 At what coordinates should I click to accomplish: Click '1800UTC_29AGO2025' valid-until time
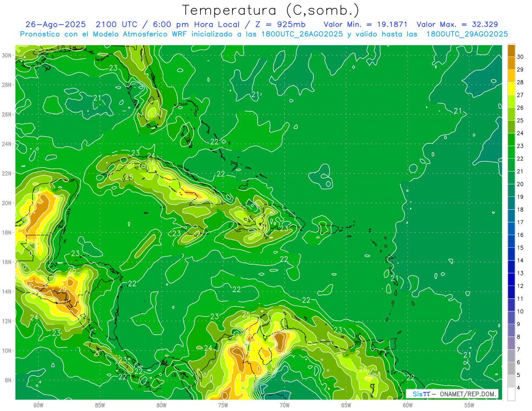tap(467, 34)
